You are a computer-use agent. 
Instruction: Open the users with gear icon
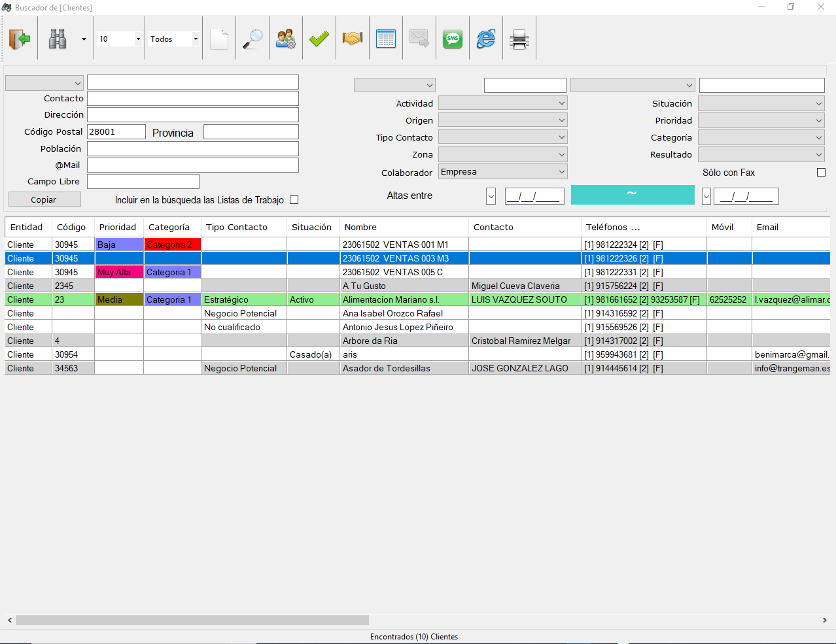click(286, 39)
